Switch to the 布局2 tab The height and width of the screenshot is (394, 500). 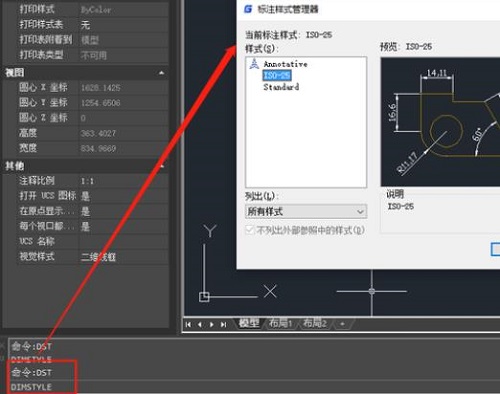(x=314, y=323)
